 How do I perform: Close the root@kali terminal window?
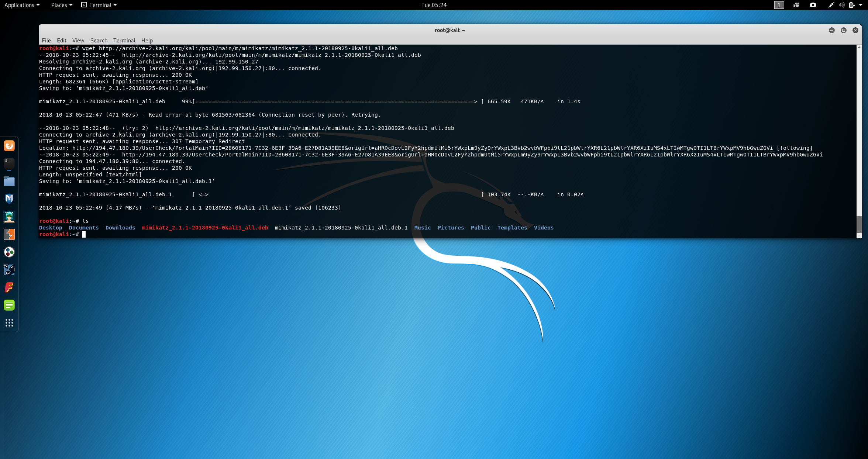[x=855, y=30]
